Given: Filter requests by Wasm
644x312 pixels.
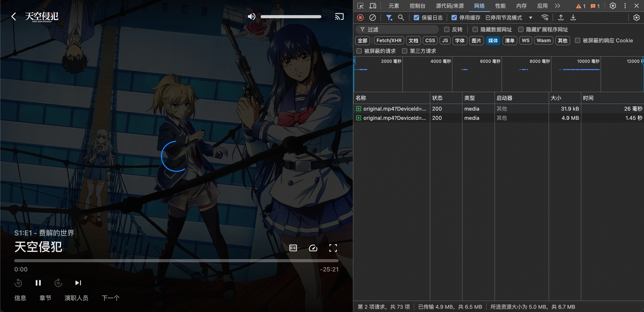Looking at the screenshot, I should [544, 41].
